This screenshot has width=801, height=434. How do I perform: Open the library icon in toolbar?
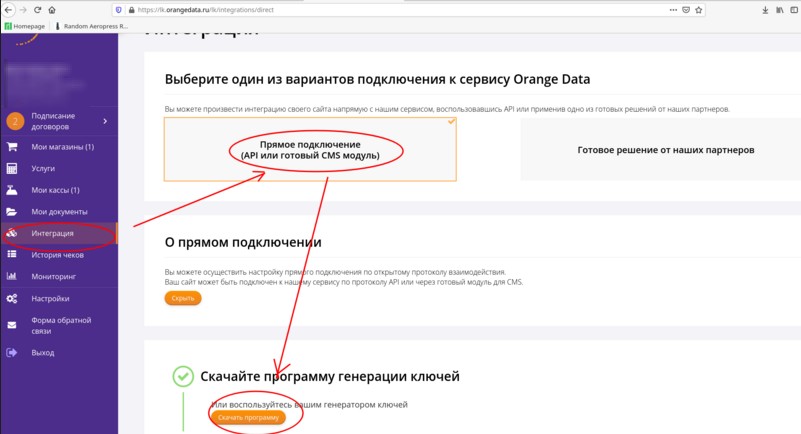click(x=780, y=10)
